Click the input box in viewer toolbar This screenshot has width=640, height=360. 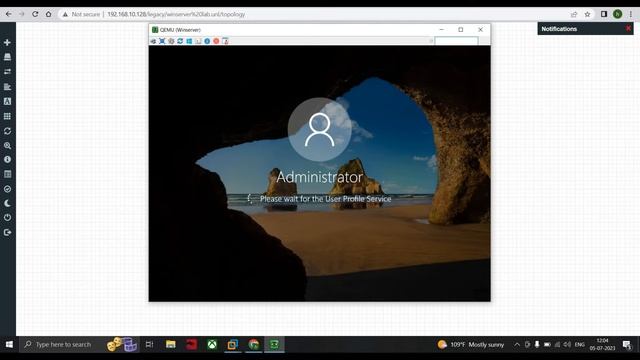(x=456, y=41)
